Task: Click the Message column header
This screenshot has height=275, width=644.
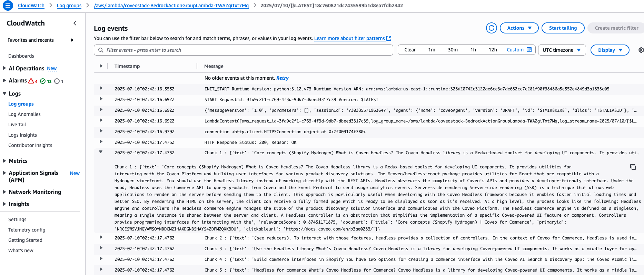Action: click(214, 66)
